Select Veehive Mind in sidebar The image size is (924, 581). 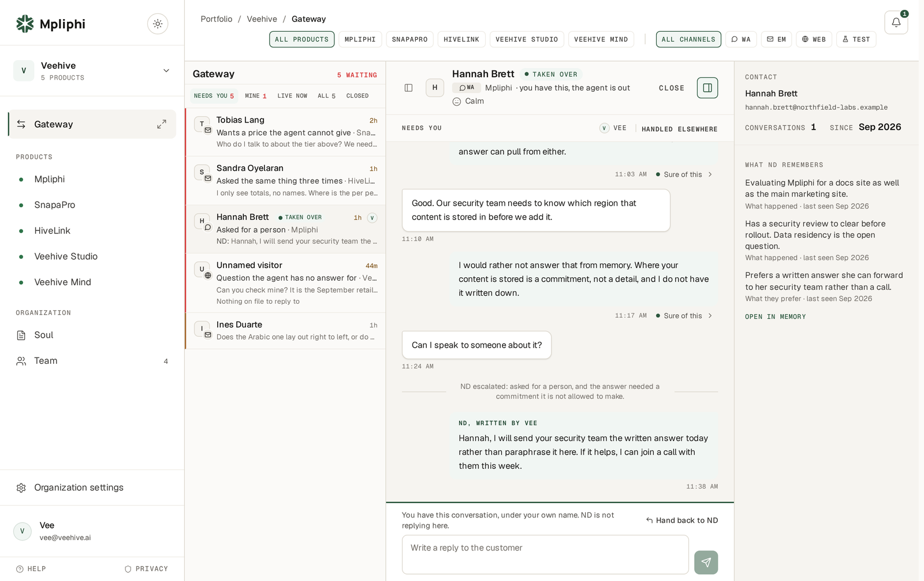(x=92, y=282)
